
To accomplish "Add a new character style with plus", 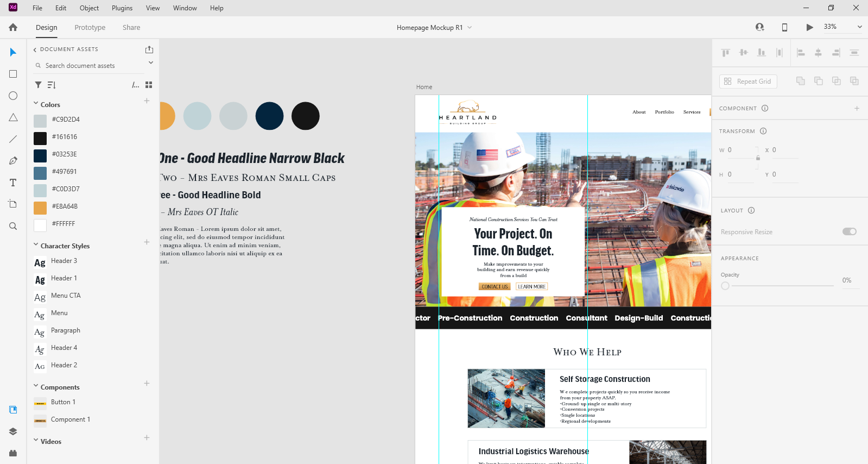I will tap(147, 242).
